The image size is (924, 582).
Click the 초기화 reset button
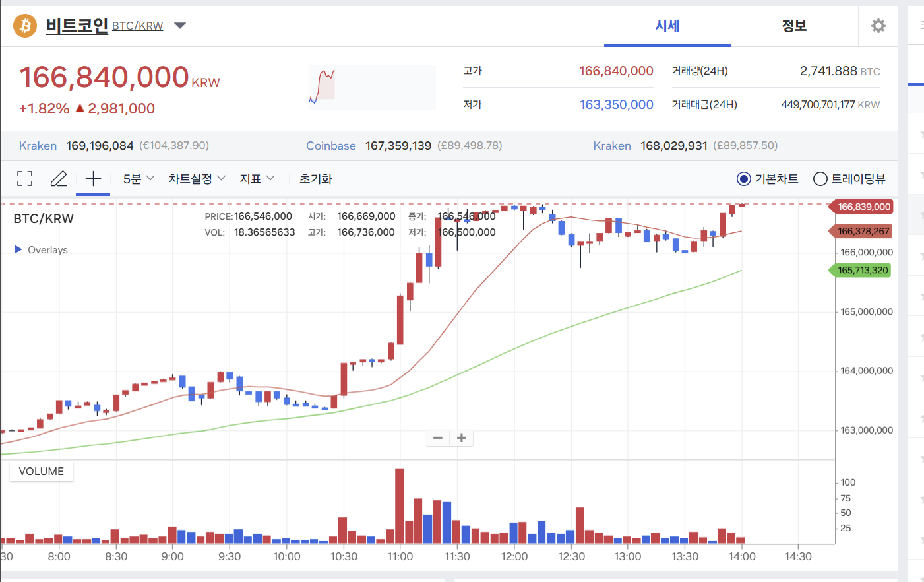point(316,179)
